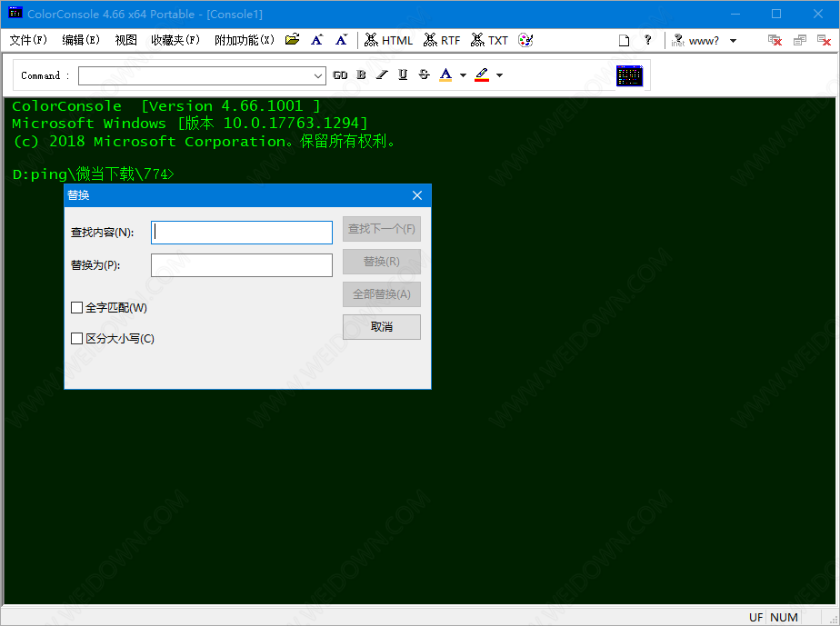Export console as RTF
Viewport: 840px width, 626px height.
coord(442,40)
